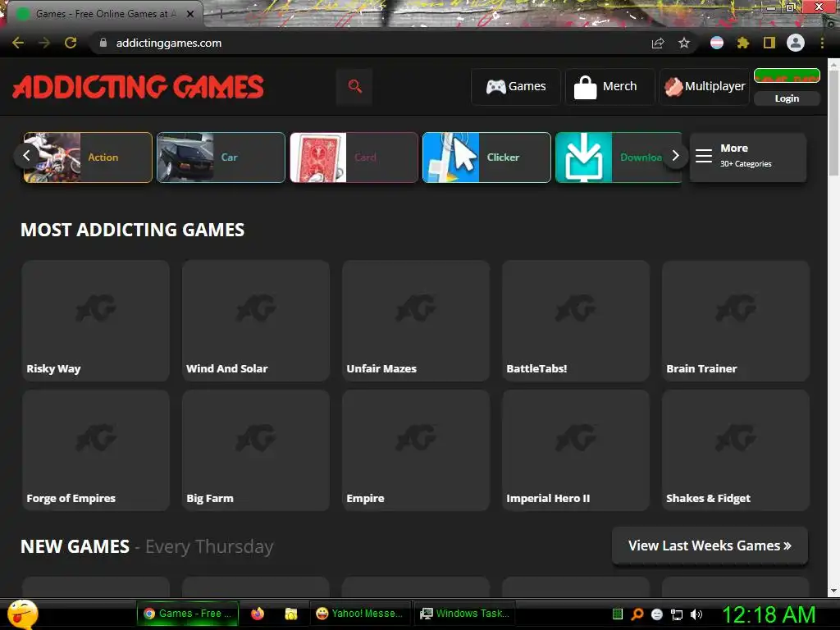The height and width of the screenshot is (630, 840).
Task: Close the Games browser tab
Action: click(190, 14)
